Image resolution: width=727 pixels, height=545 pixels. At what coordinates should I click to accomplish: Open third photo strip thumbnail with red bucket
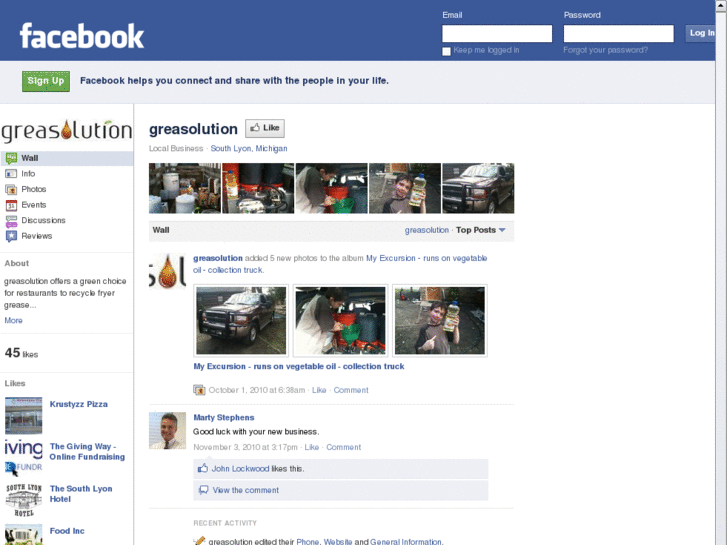pos(332,188)
